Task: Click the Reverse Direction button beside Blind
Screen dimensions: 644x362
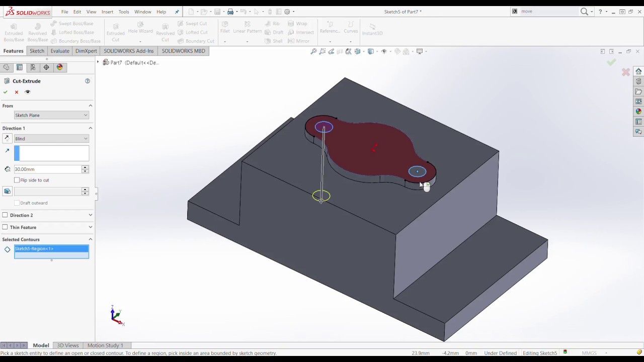Action: (7, 138)
